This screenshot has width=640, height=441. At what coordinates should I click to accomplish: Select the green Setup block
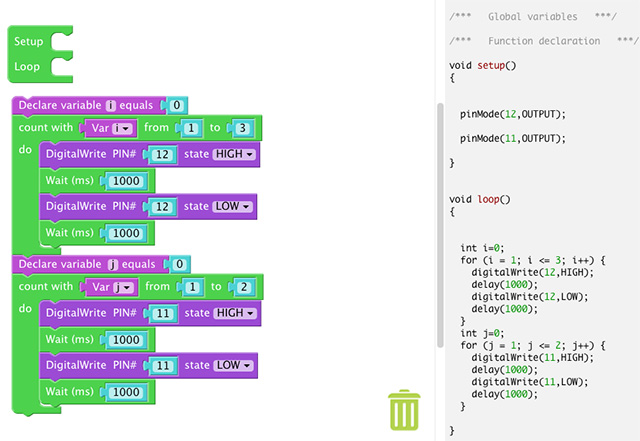pyautogui.click(x=29, y=42)
